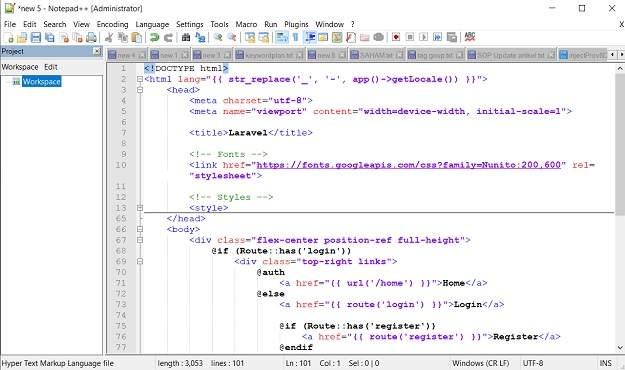
Task: Click Windows (CR LF) in the status bar
Action: 480,363
